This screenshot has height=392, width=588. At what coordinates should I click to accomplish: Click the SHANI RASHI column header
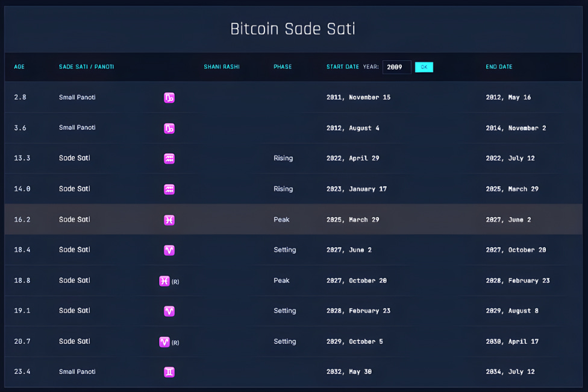click(222, 67)
